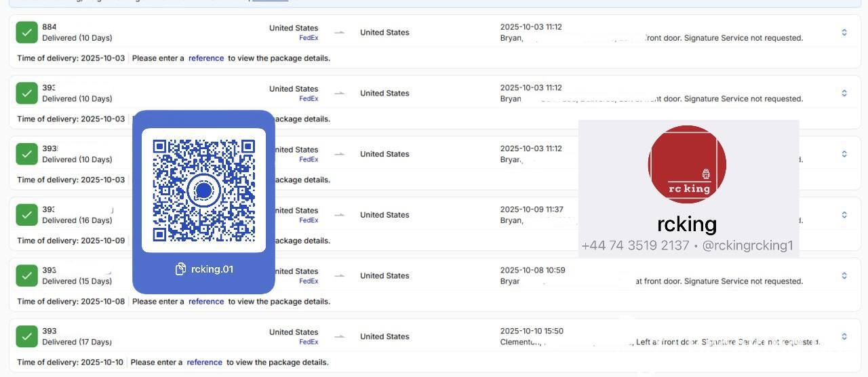Click FedEx carrier link in 17 Days row

click(309, 342)
